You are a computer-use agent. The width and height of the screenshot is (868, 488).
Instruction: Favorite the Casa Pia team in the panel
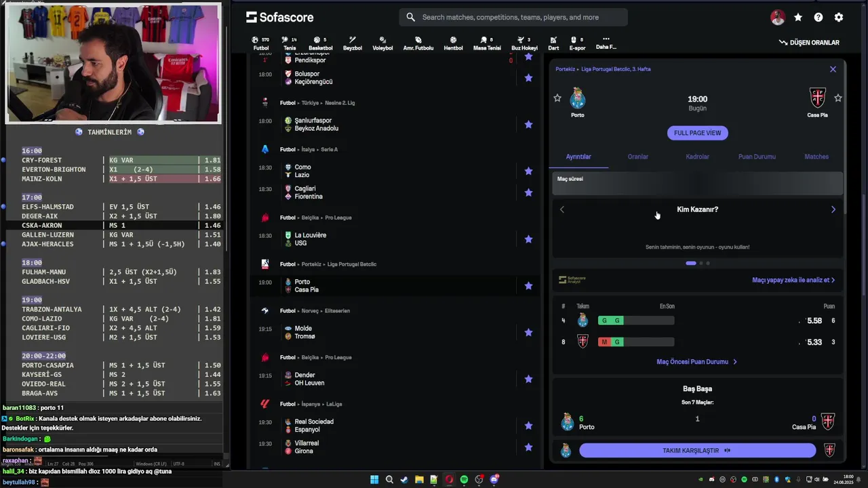[x=838, y=98]
